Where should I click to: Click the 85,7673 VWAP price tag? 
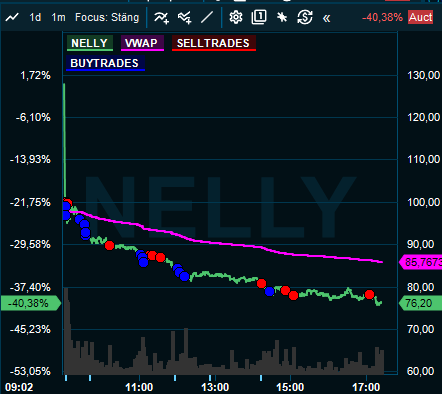click(421, 262)
